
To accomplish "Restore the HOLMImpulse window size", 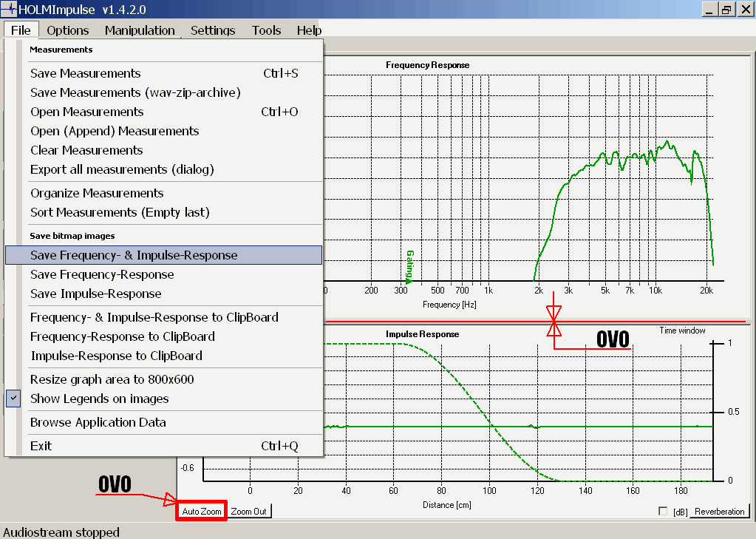I will (726, 9).
